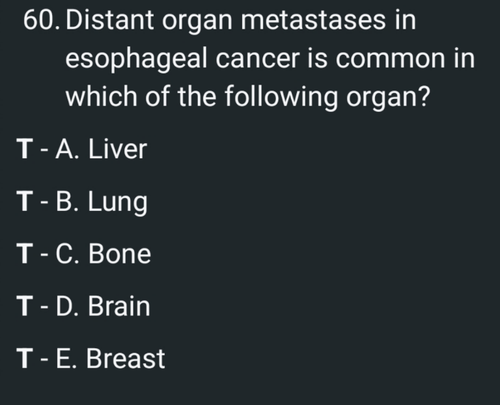Toggle the T marker beside Breast

tap(25, 358)
